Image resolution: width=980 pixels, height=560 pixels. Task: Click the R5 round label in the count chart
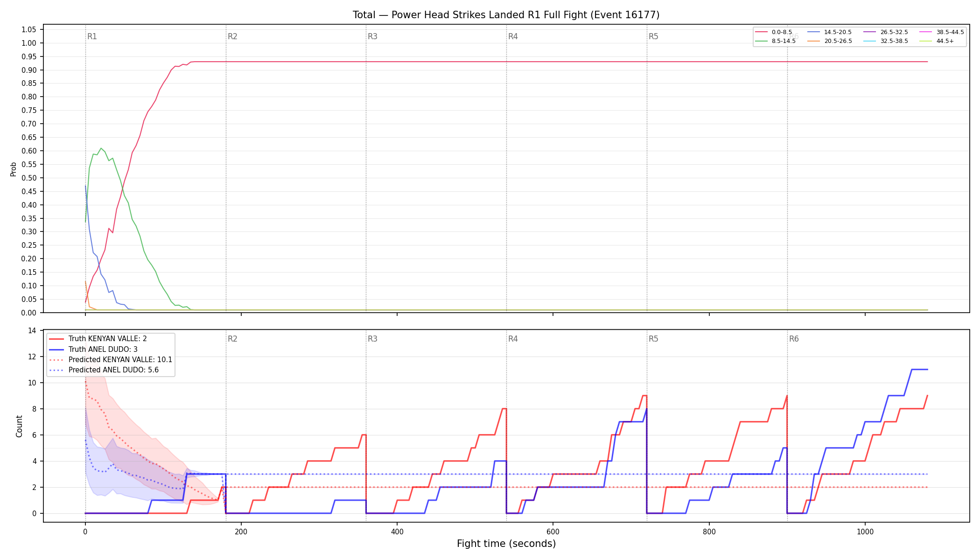[x=653, y=339]
